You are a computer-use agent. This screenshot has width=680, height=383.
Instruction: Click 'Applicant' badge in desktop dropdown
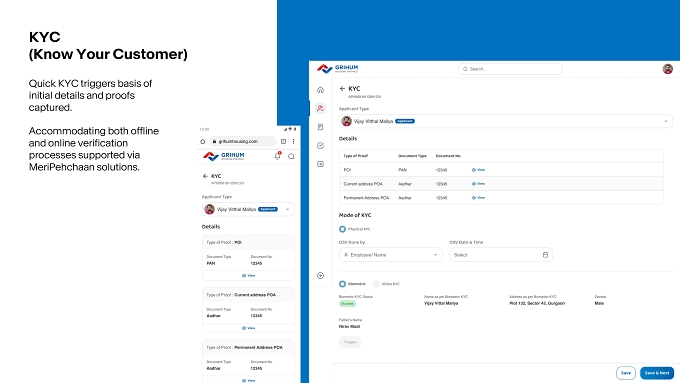click(x=405, y=121)
